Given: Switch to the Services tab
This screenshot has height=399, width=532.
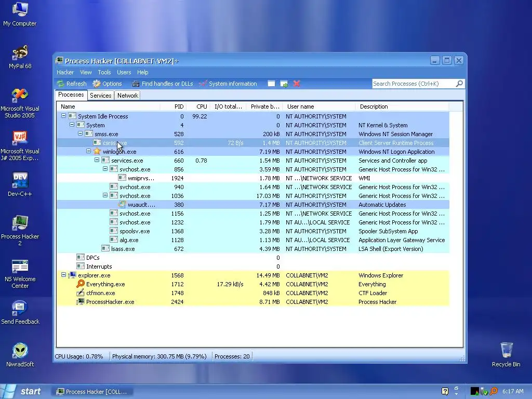Looking at the screenshot, I should [x=100, y=96].
